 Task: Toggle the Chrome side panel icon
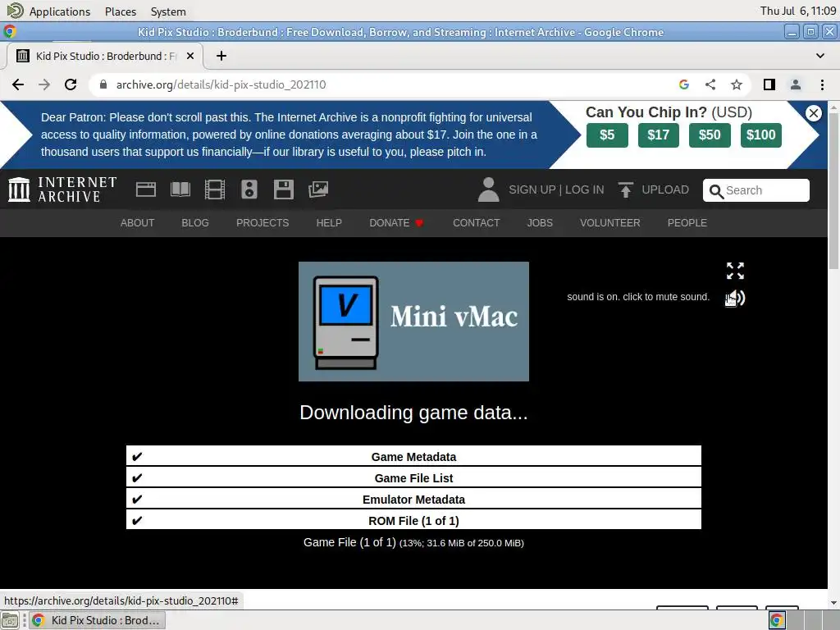click(769, 84)
